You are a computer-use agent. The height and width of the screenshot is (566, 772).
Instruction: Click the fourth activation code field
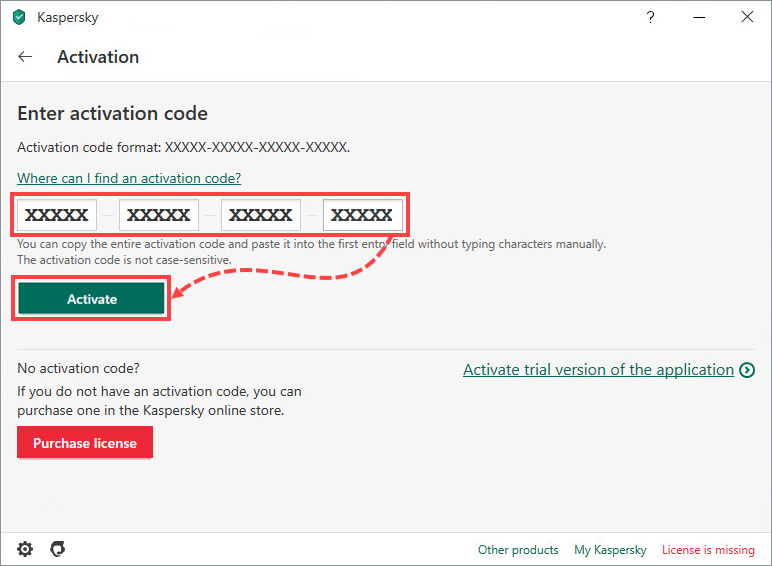click(x=362, y=215)
